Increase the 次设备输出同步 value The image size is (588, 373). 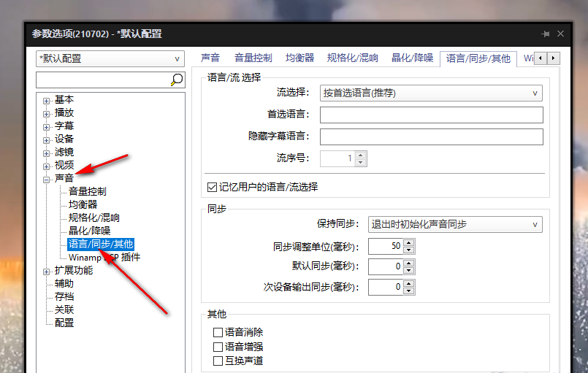(408, 283)
